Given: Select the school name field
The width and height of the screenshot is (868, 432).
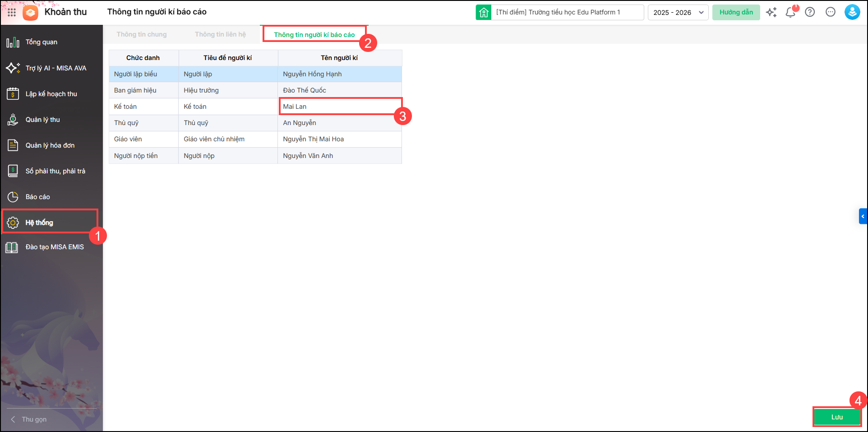Looking at the screenshot, I should (x=567, y=12).
